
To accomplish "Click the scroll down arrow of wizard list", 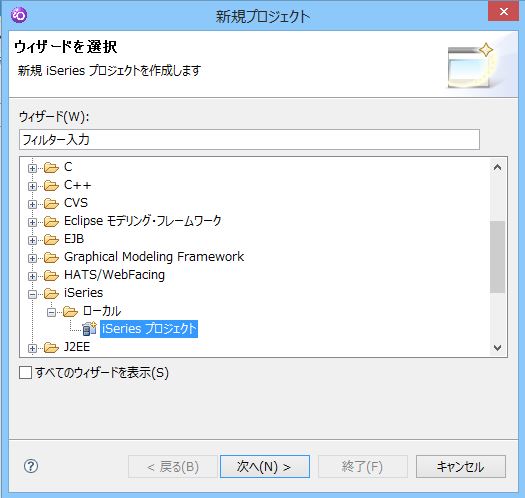I will point(498,348).
